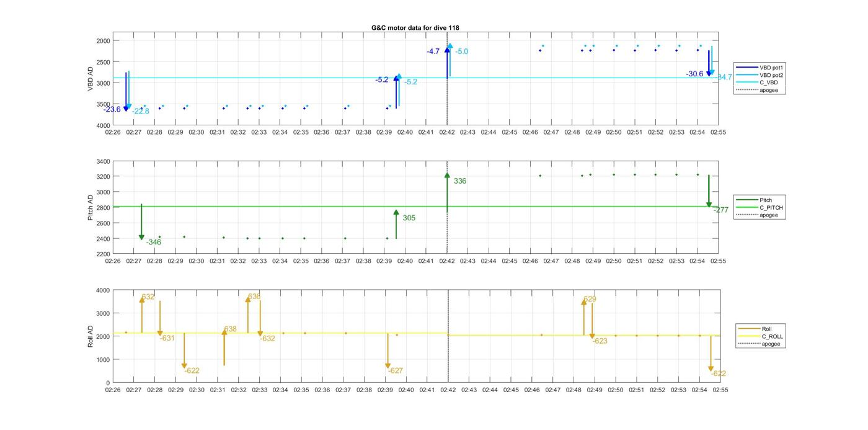Click the "Roll AD" y-axis label
The height and width of the screenshot is (430, 868).
(91, 336)
